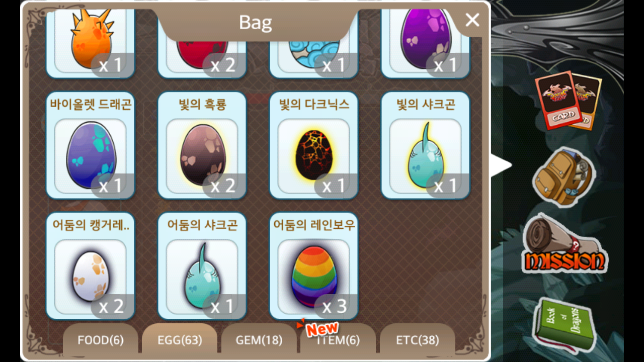Select the 빛의 샤크곤 egg

coord(426,145)
